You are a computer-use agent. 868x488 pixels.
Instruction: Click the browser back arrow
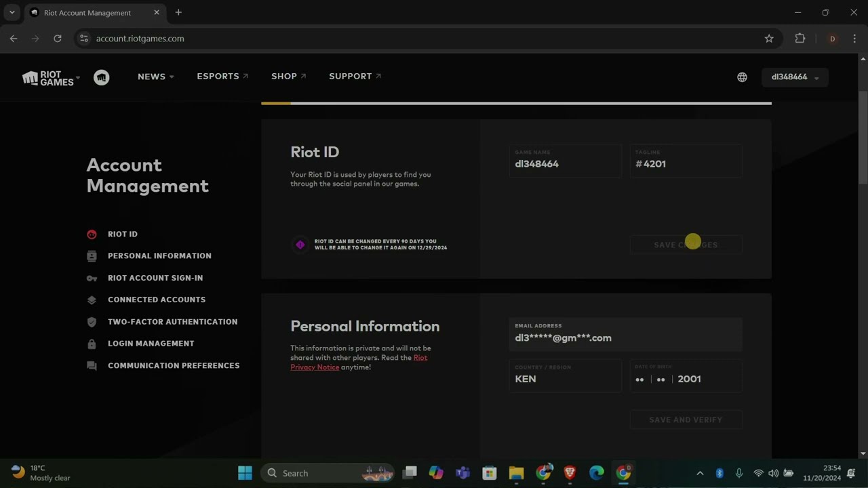[x=14, y=39]
